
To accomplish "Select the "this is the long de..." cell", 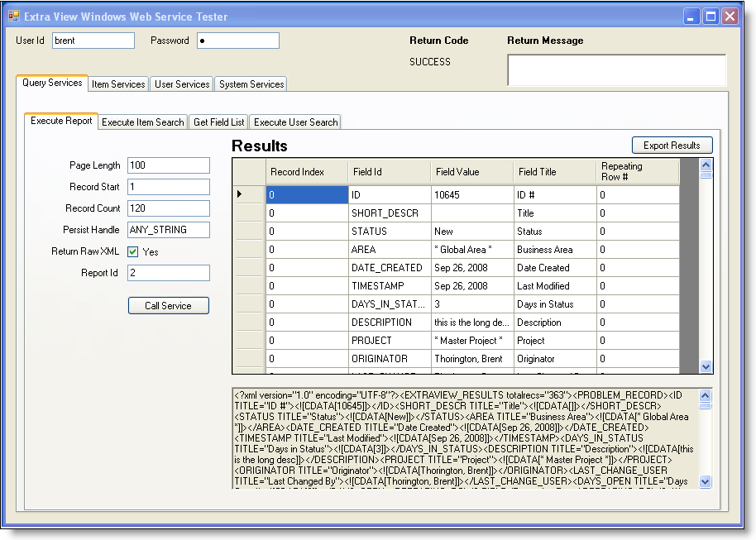I will 472,323.
